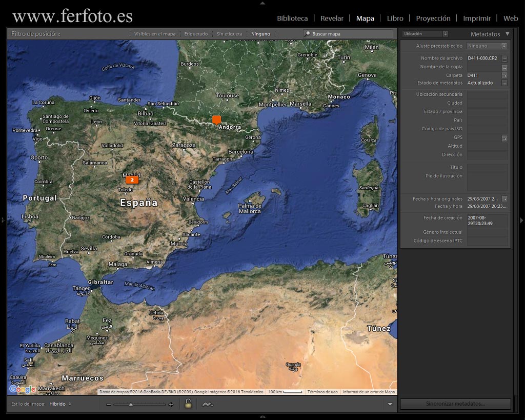Image resolution: width=525 pixels, height=420 pixels.
Task: Select the Ninguno position filter
Action: coord(260,34)
